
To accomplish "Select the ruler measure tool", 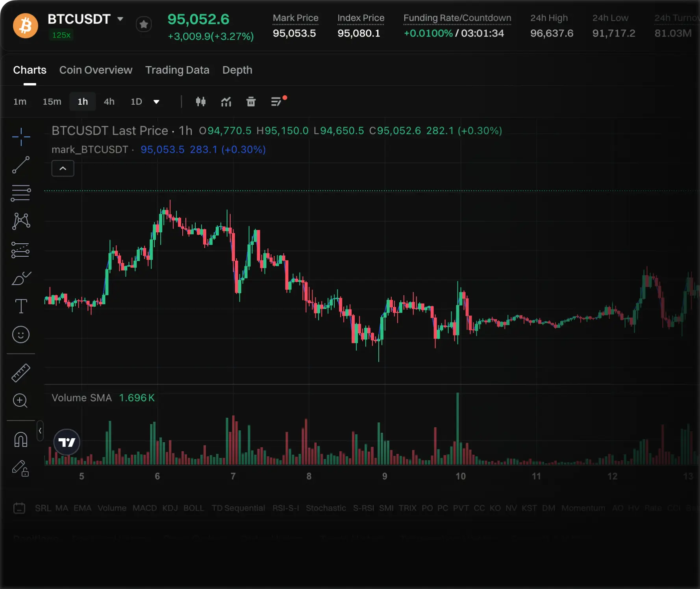I will pyautogui.click(x=21, y=373).
